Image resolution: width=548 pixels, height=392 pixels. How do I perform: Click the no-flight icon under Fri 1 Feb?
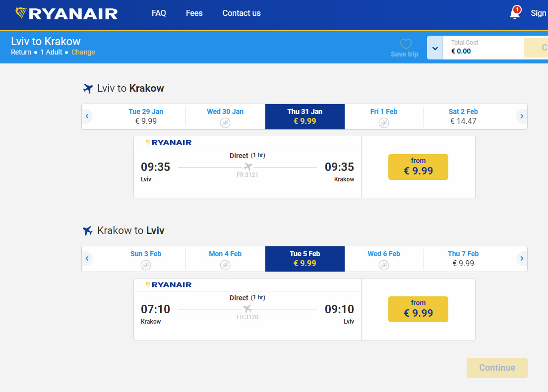click(384, 122)
